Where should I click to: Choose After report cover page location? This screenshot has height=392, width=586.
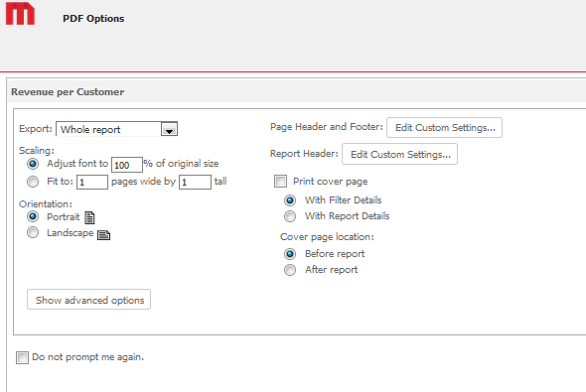[x=290, y=270]
